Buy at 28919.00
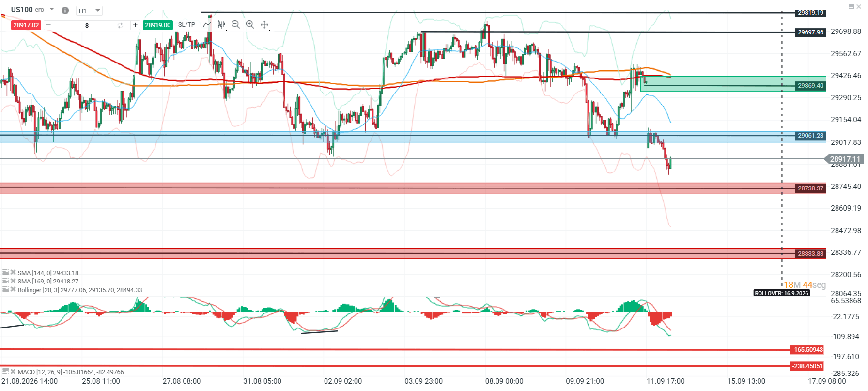This screenshot has height=391, width=868. pos(158,25)
